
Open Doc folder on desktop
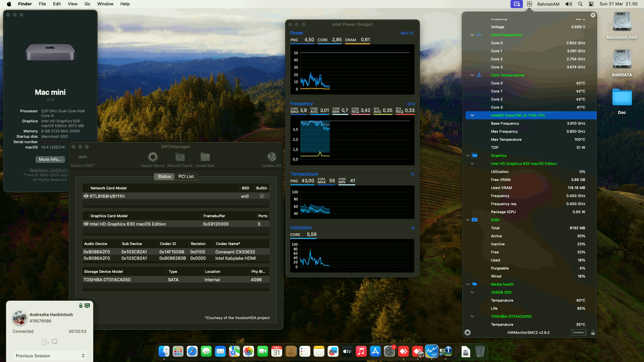pyautogui.click(x=622, y=97)
